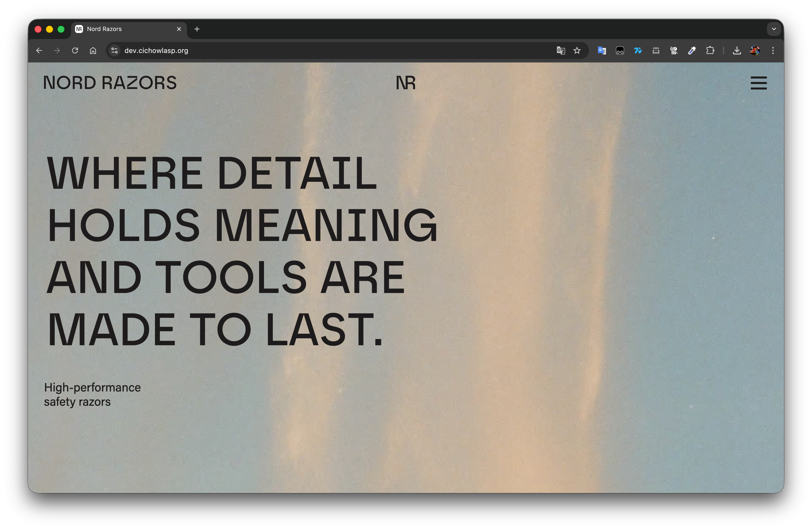The height and width of the screenshot is (530, 812).
Task: View site information for dev.cichowlasp.org
Action: (x=115, y=51)
